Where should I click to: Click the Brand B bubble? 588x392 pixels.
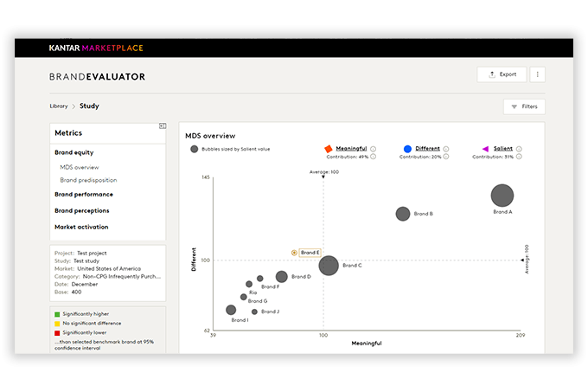(x=403, y=214)
